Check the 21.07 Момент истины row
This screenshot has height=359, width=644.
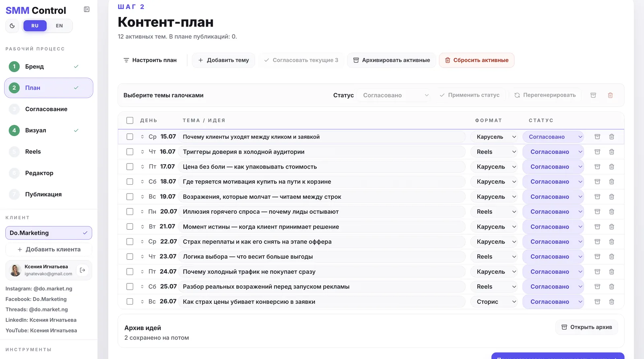(130, 227)
